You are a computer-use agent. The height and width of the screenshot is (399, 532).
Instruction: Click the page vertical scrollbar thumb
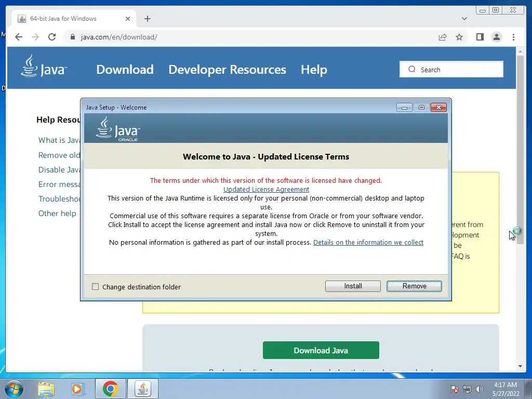pos(520,149)
